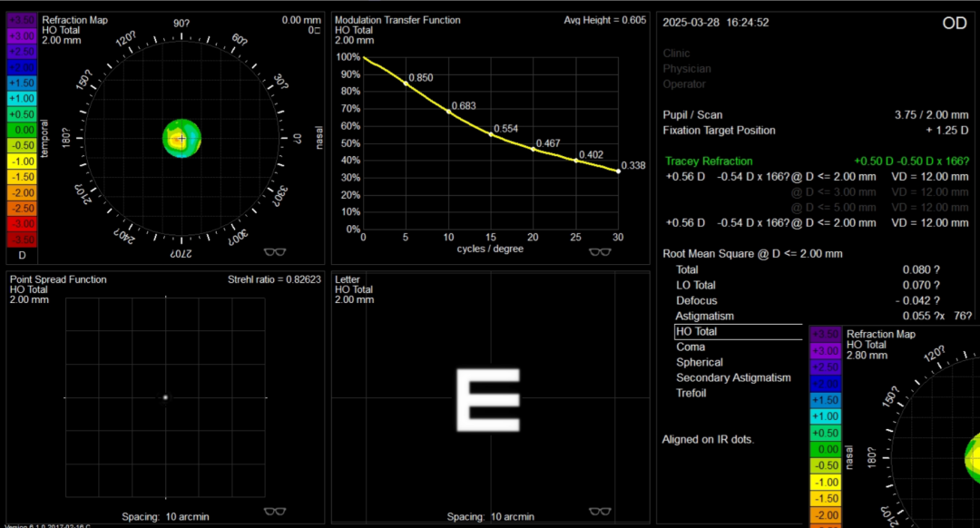The image size is (980, 528).
Task: Click the Spacing: 10 arcmin label under the PSF grid
Action: point(166,517)
